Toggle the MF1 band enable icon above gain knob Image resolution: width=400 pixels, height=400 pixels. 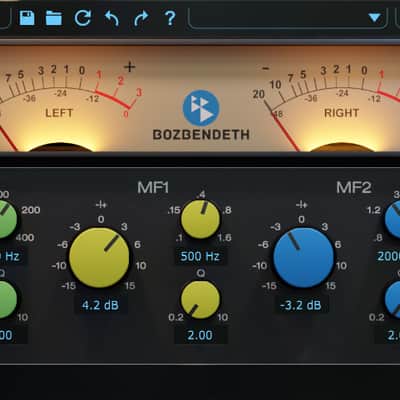101,205
